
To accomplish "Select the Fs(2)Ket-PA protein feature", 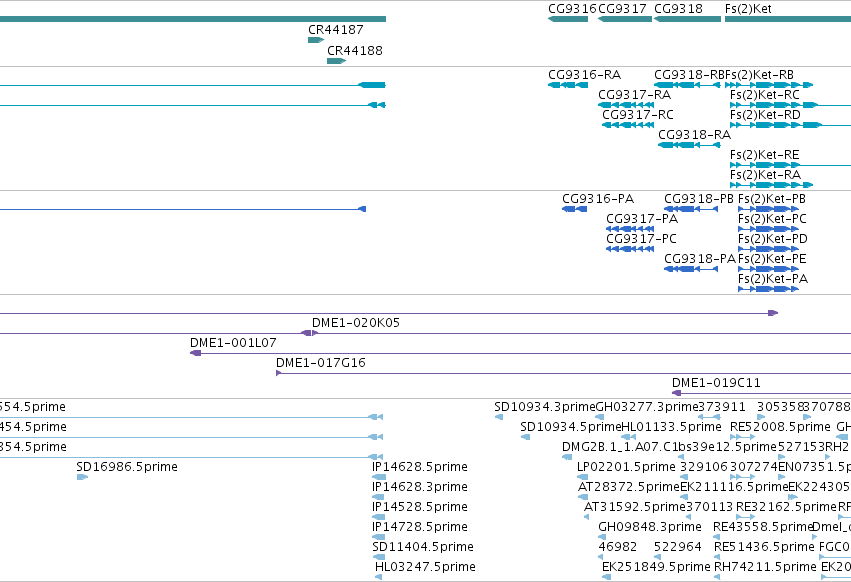I will 768,289.
